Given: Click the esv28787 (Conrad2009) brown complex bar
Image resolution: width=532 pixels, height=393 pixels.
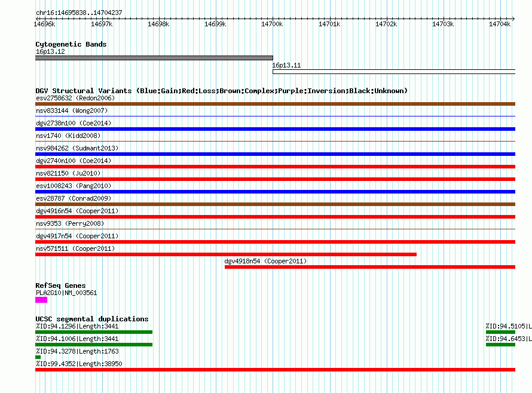Looking at the screenshot, I should (x=275, y=204).
